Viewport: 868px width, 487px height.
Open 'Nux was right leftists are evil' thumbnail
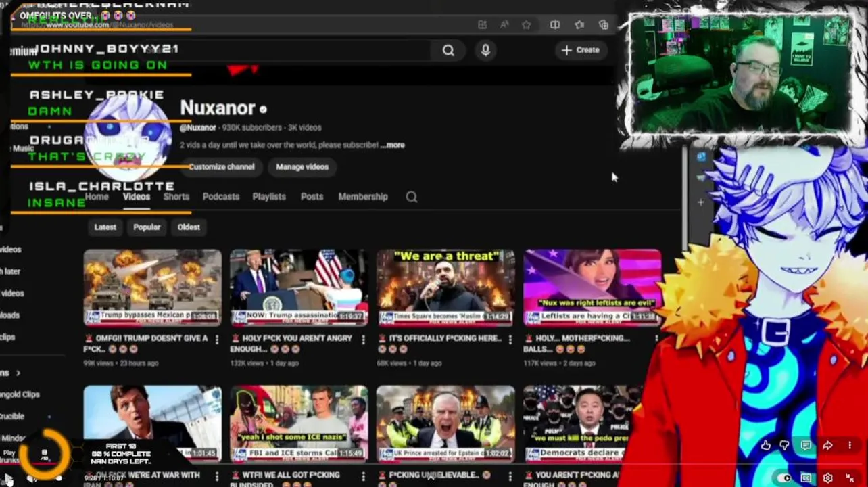[x=592, y=287]
